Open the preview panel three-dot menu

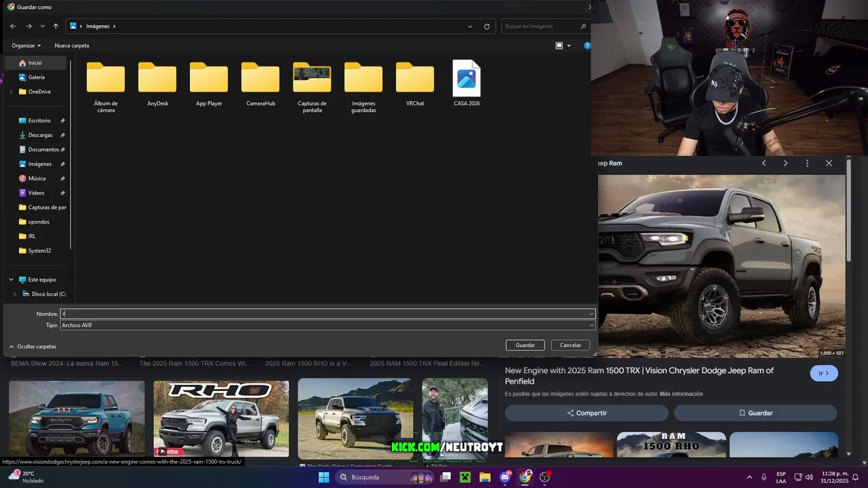[807, 163]
